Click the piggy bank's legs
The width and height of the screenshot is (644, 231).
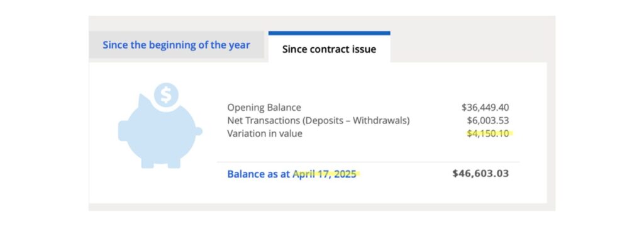161,163
